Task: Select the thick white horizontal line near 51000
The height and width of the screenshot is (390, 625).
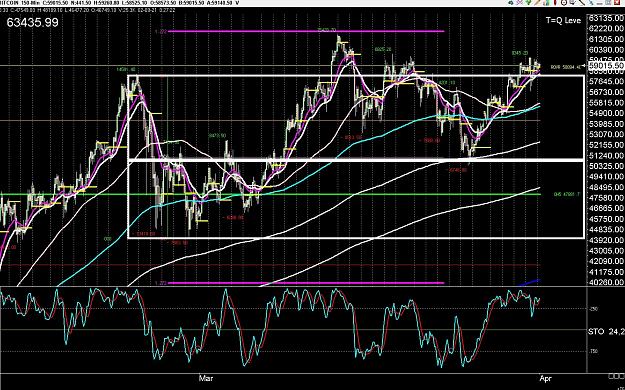Action: pos(356,160)
